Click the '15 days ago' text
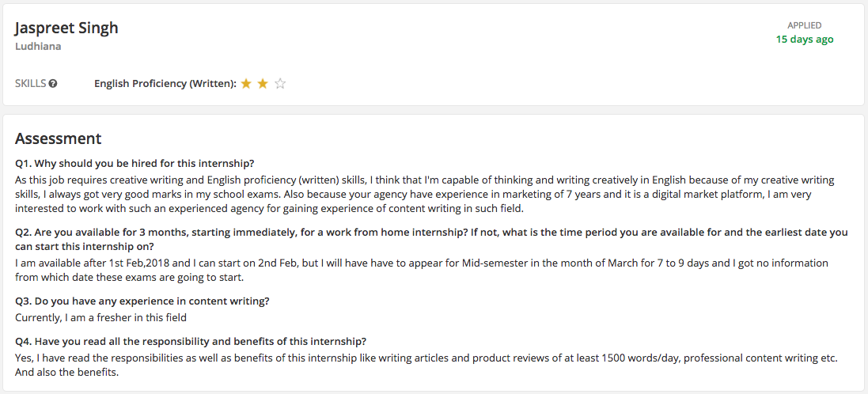Image resolution: width=868 pixels, height=394 pixels. (x=805, y=40)
